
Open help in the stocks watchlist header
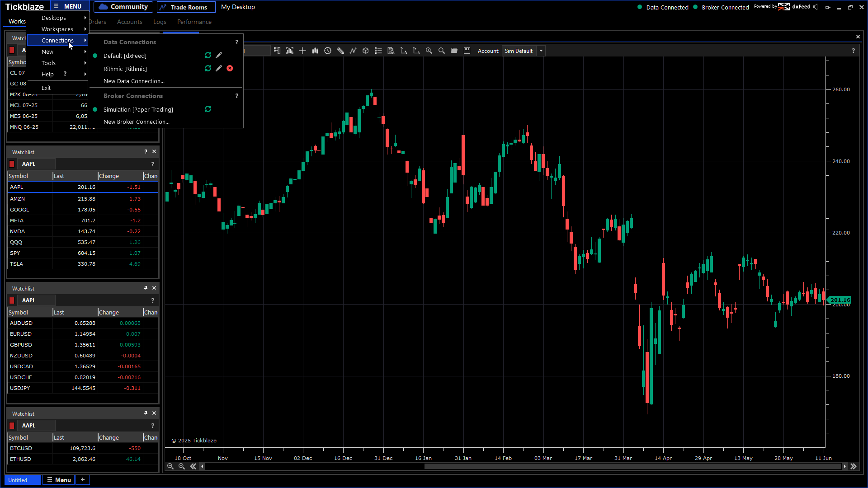click(152, 164)
